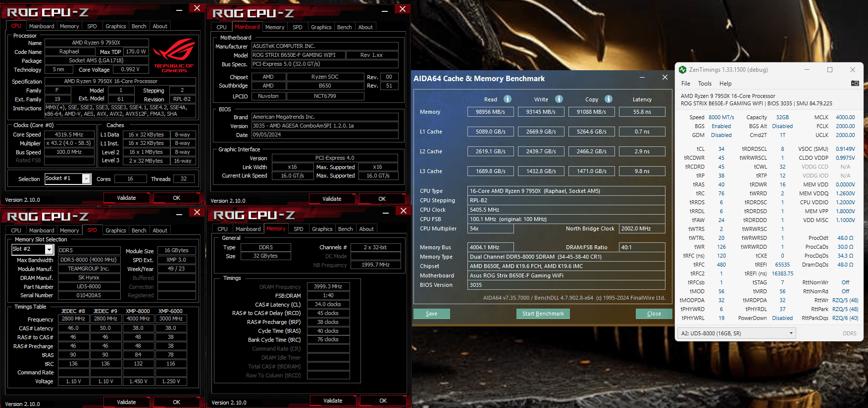The image size is (868, 408).
Task: Switch to Memory tab in the CPU-Z SPD window
Action: (x=69, y=230)
